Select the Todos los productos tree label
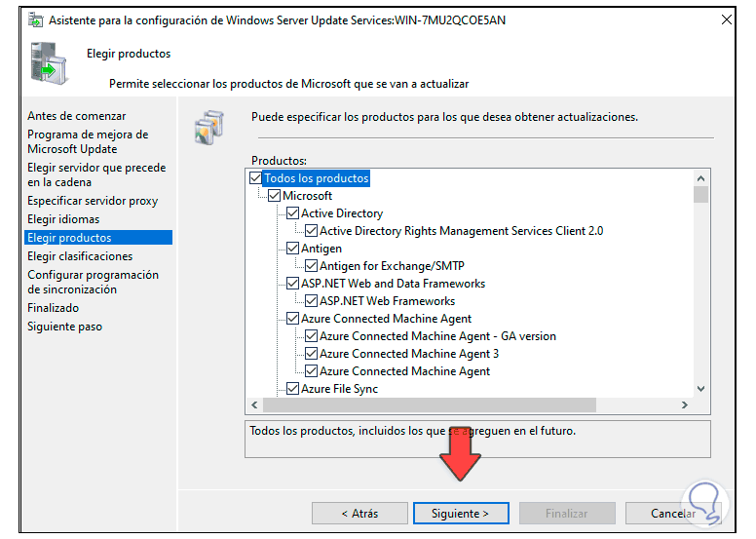The image size is (756, 539). pyautogui.click(x=317, y=178)
